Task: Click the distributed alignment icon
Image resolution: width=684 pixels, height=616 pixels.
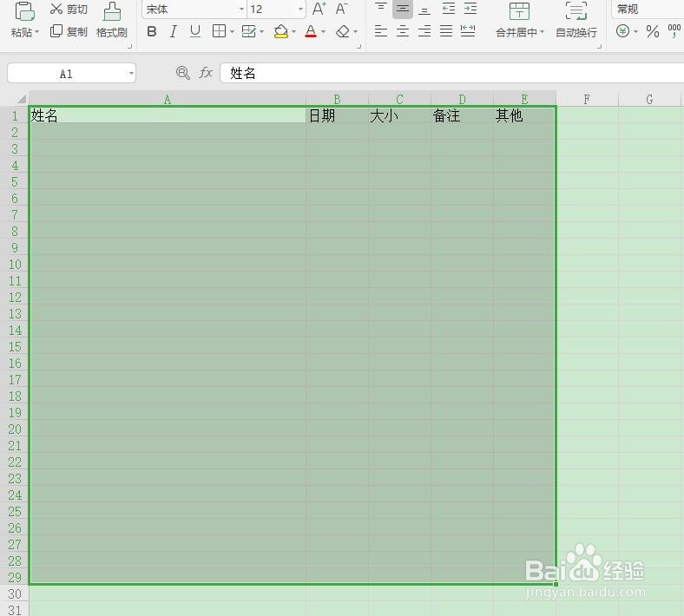Action: (x=468, y=31)
